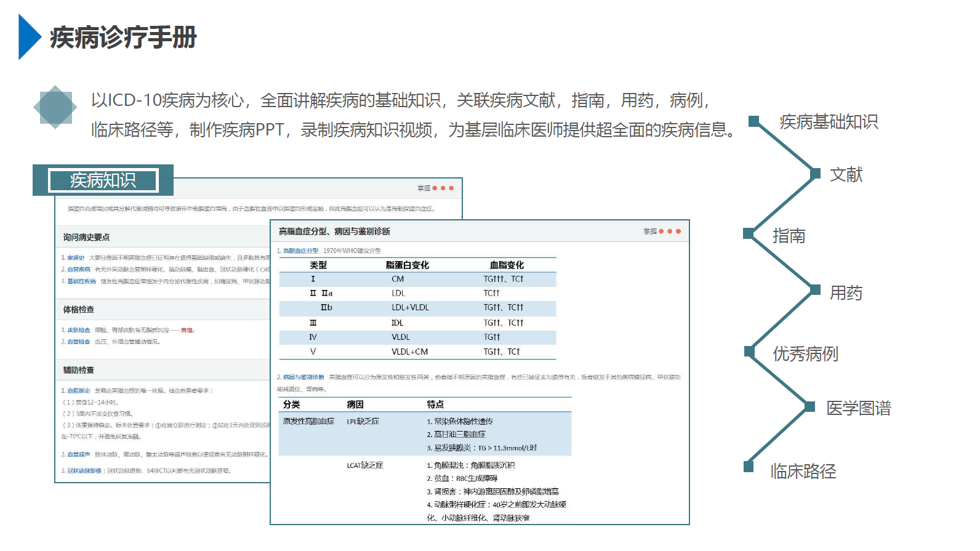Click the blue triangle beside the 疾病诊疗手册 title
980x551 pixels.
pos(29,37)
